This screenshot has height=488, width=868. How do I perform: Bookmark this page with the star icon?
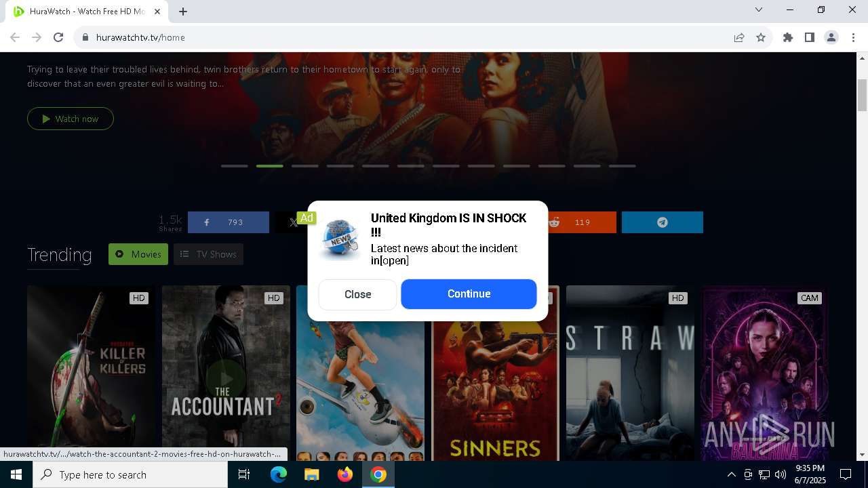pos(761,37)
